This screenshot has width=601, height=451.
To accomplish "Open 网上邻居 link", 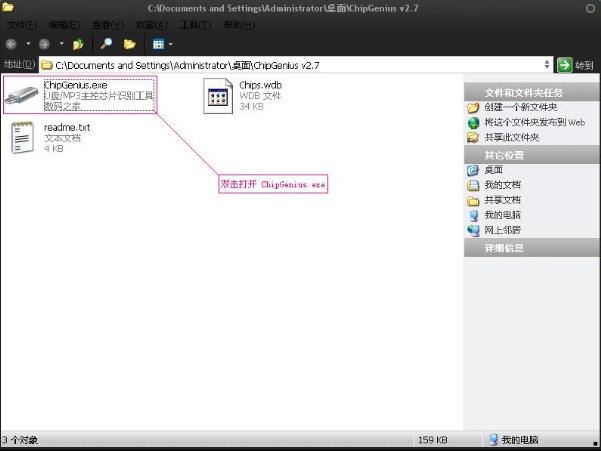I will tap(502, 230).
